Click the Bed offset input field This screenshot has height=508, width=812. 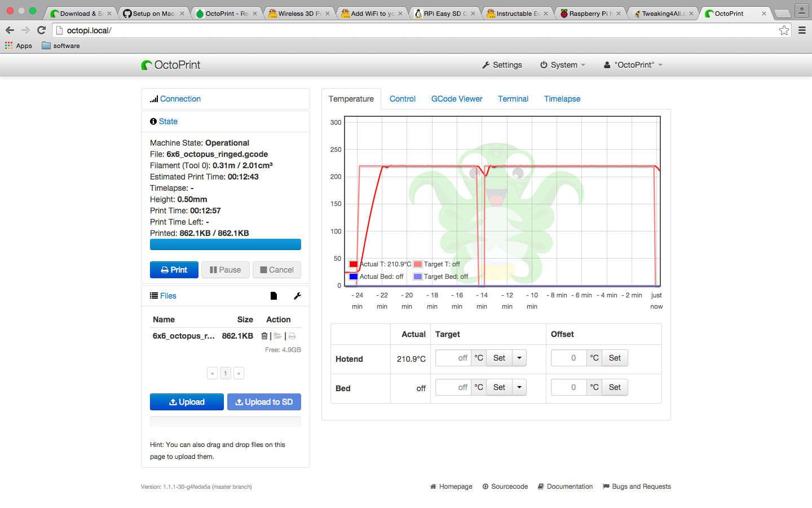coord(569,387)
